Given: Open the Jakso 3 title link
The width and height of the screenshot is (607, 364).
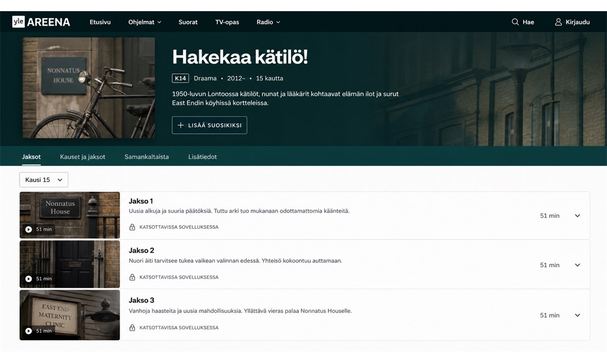Looking at the screenshot, I should [142, 300].
